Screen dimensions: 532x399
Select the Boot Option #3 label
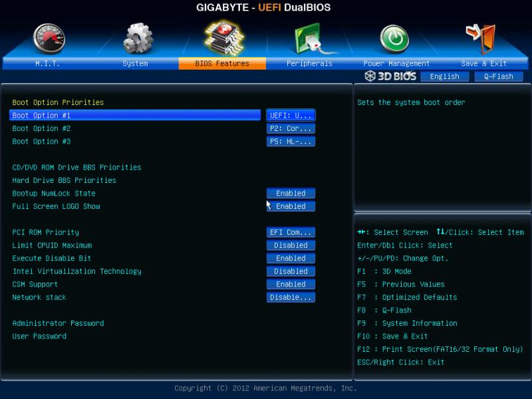tap(41, 142)
